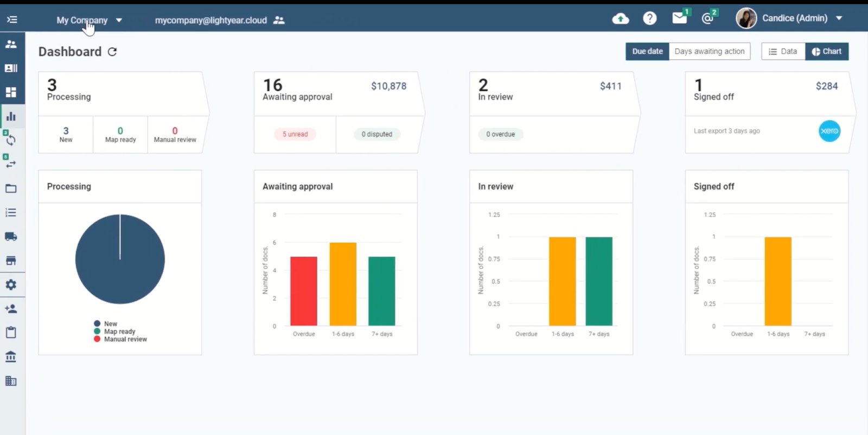Open the help question mark icon
This screenshot has height=435, width=868.
click(649, 18)
